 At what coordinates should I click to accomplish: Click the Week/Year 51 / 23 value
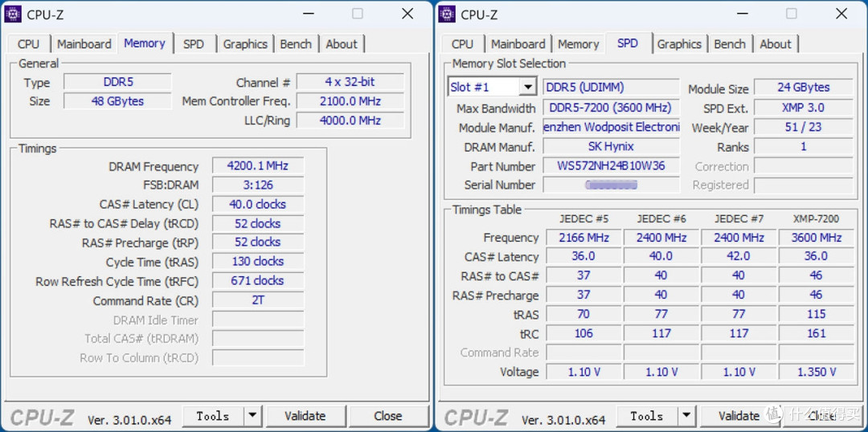(804, 127)
